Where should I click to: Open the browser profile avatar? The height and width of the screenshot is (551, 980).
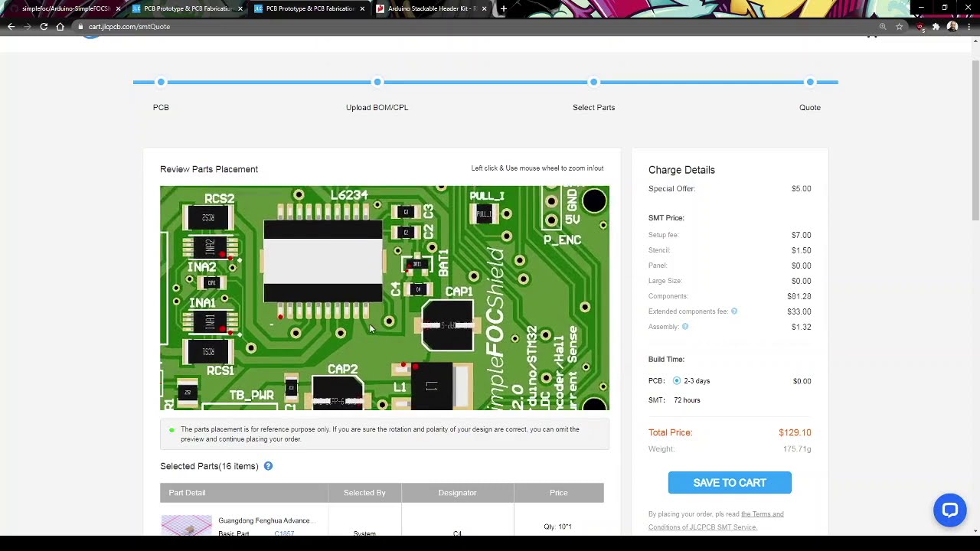952,27
